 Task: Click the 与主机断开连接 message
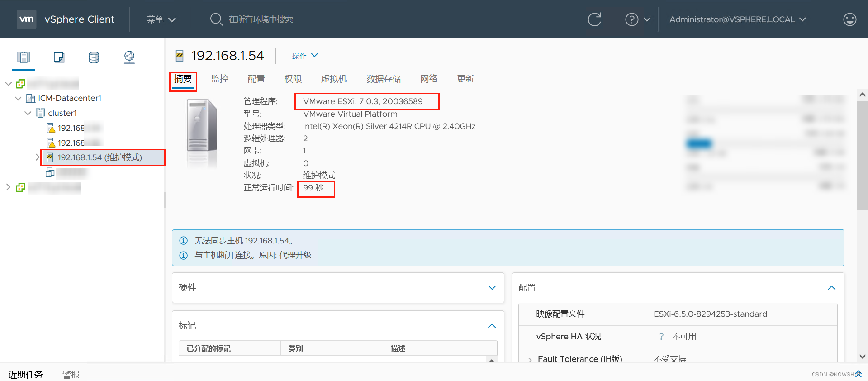253,255
